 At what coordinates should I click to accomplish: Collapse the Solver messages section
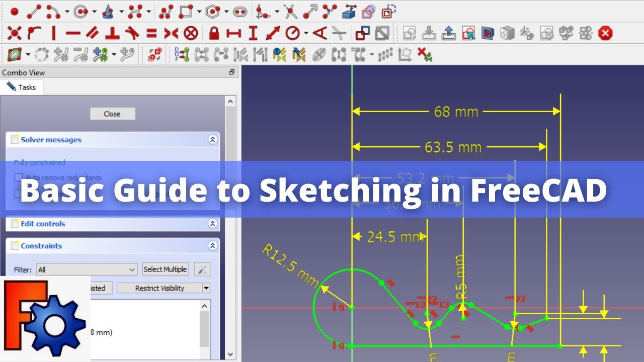point(213,140)
